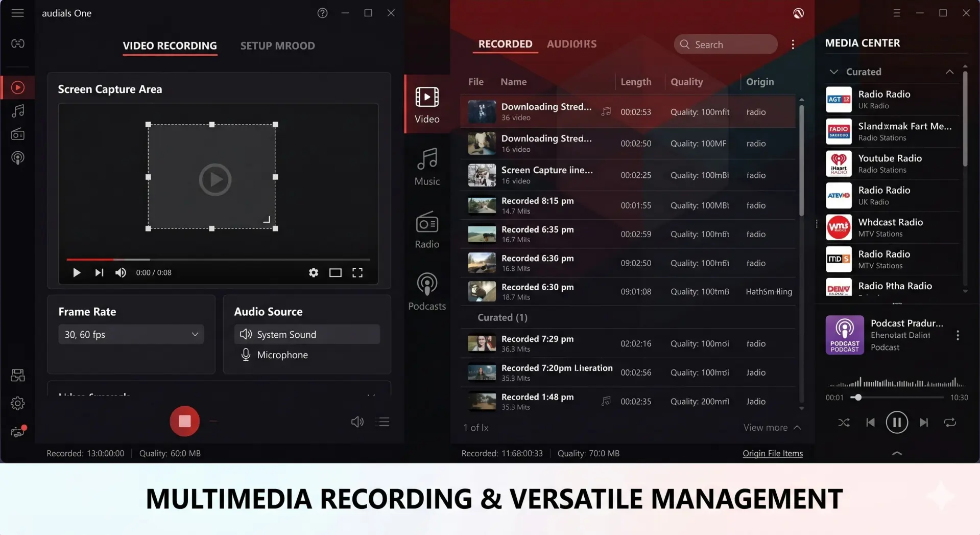Sort the list by Quality column

point(686,82)
